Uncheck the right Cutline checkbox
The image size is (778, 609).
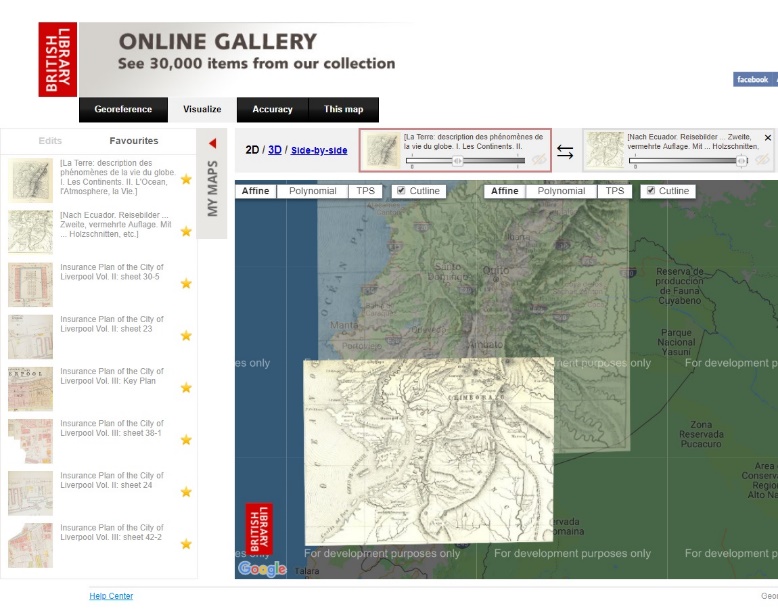(652, 191)
